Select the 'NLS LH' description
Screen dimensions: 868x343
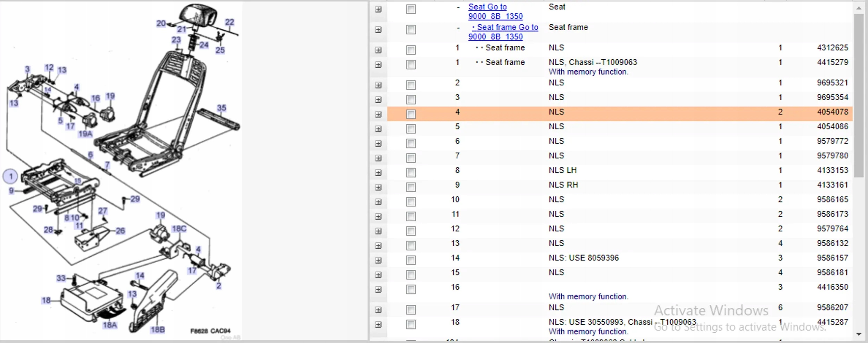click(x=562, y=171)
